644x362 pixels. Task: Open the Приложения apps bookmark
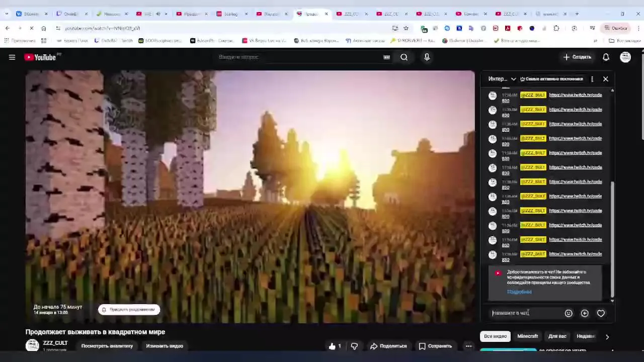pyautogui.click(x=20, y=41)
